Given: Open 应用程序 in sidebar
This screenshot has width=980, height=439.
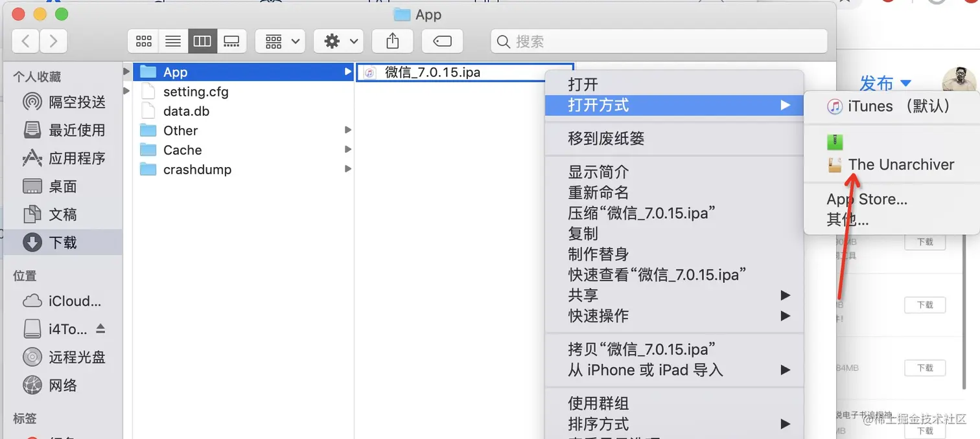Looking at the screenshot, I should 64,158.
